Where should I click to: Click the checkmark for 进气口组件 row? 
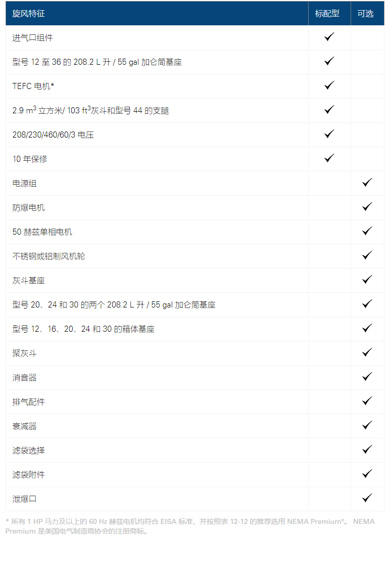coord(329,37)
